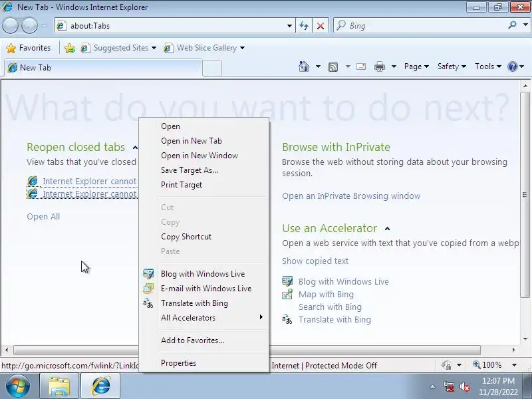Click the RSS Feeds icon

tap(333, 67)
